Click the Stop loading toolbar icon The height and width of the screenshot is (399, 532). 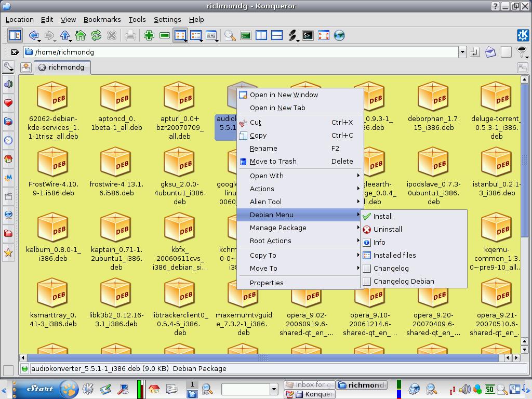tap(112, 35)
